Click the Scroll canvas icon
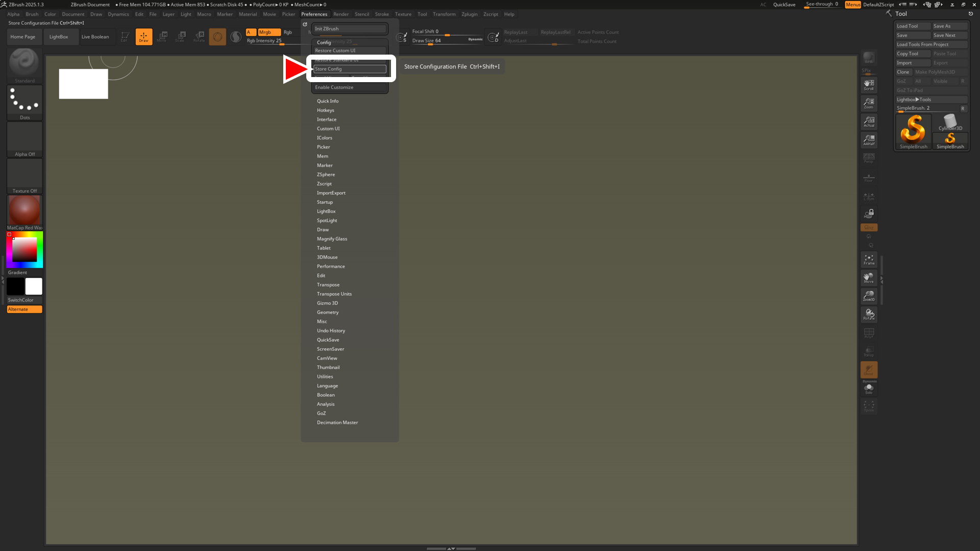Viewport: 980px width, 551px height. tap(869, 85)
